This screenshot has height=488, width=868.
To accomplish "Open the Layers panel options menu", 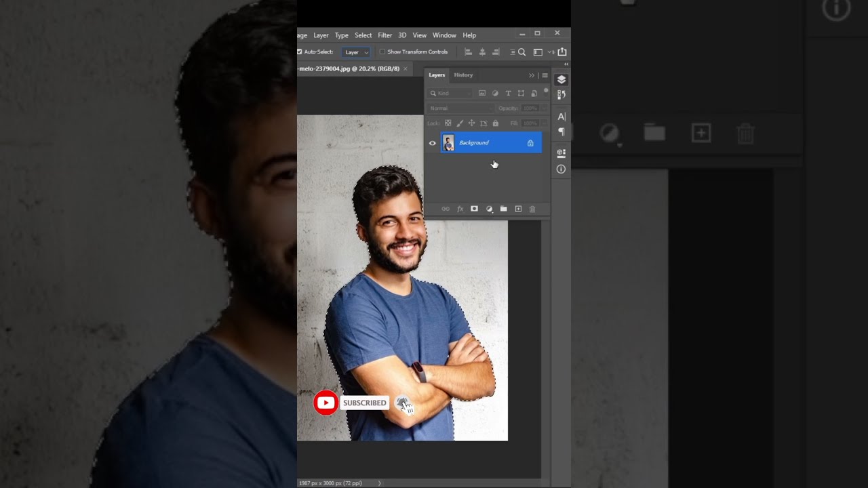I will 545,75.
